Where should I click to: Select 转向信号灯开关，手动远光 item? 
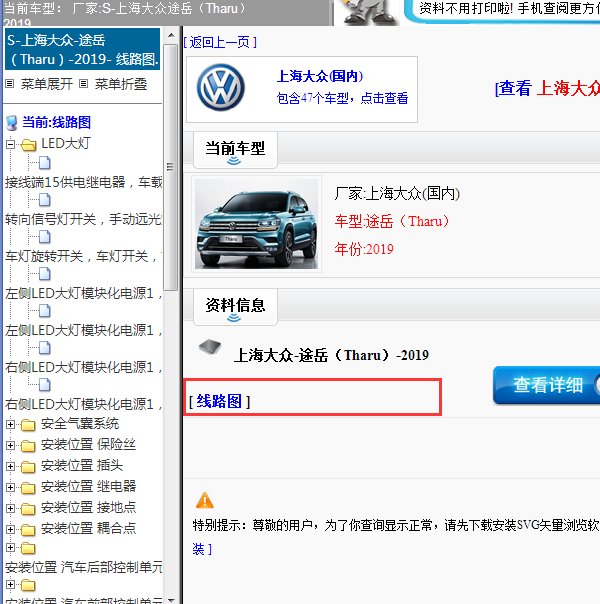pos(84,219)
